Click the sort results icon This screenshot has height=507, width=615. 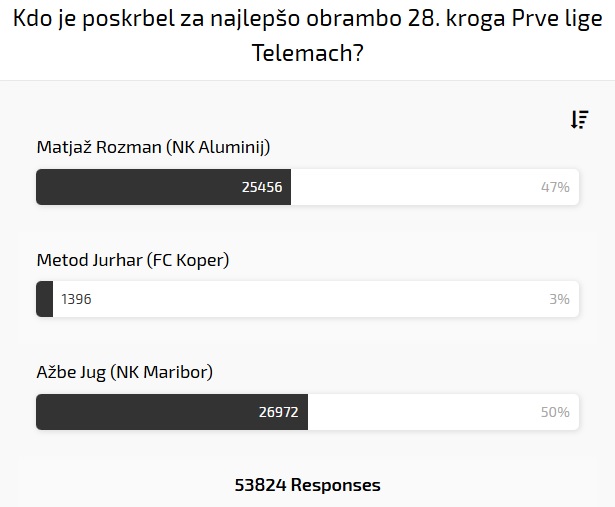579,120
